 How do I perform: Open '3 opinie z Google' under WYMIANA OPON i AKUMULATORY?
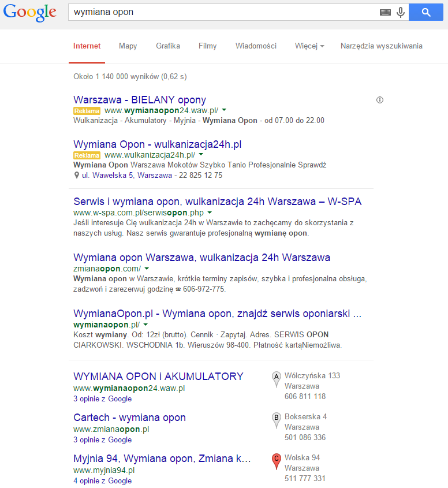tap(102, 399)
